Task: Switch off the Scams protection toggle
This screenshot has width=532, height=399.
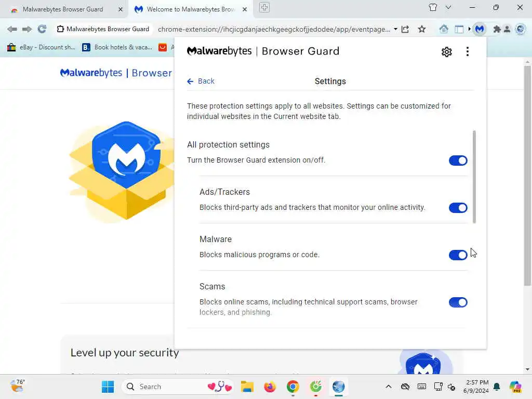Action: click(x=458, y=302)
